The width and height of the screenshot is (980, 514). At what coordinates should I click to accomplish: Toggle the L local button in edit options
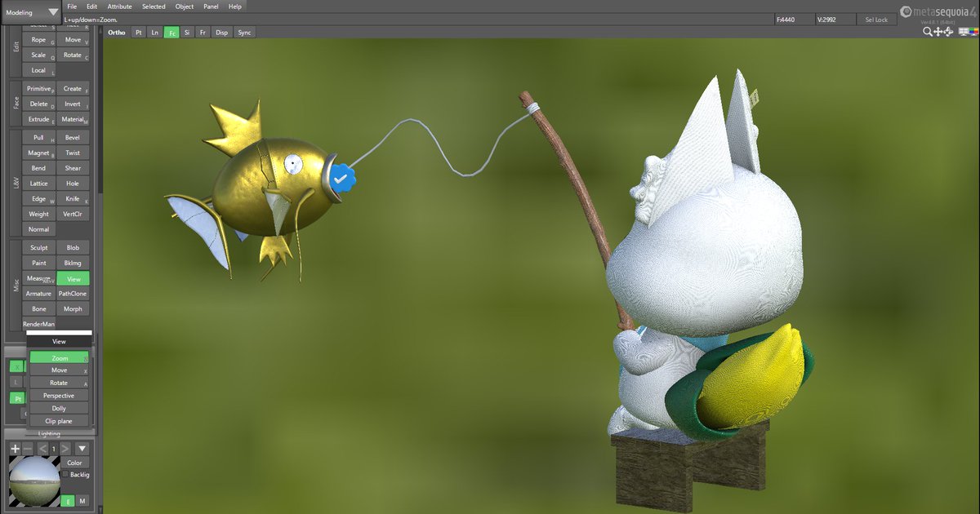16,382
